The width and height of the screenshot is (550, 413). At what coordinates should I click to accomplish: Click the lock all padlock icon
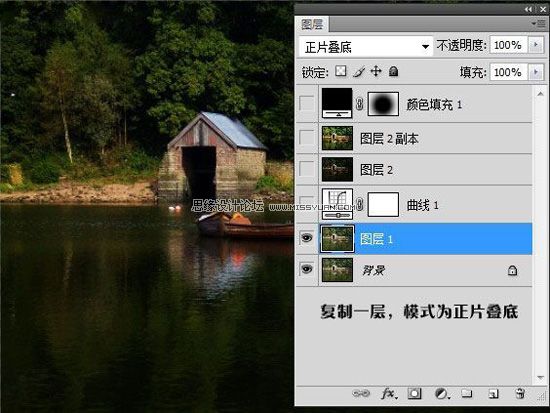[394, 72]
